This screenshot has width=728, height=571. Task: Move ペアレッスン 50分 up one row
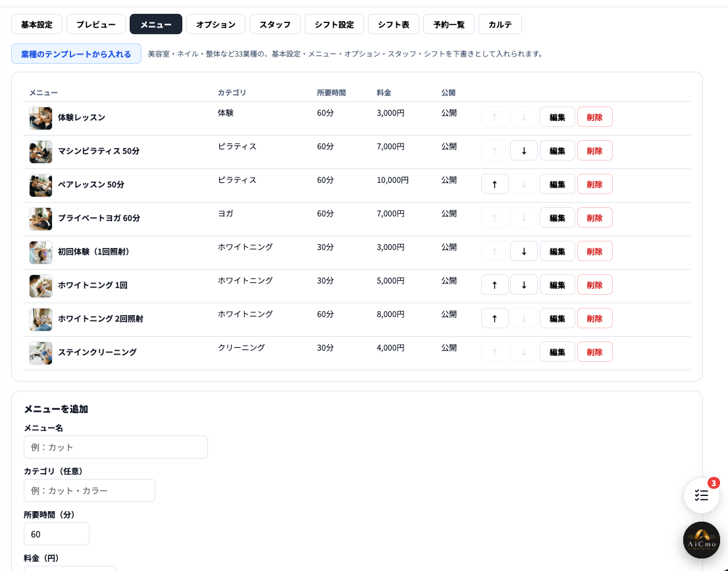click(494, 184)
